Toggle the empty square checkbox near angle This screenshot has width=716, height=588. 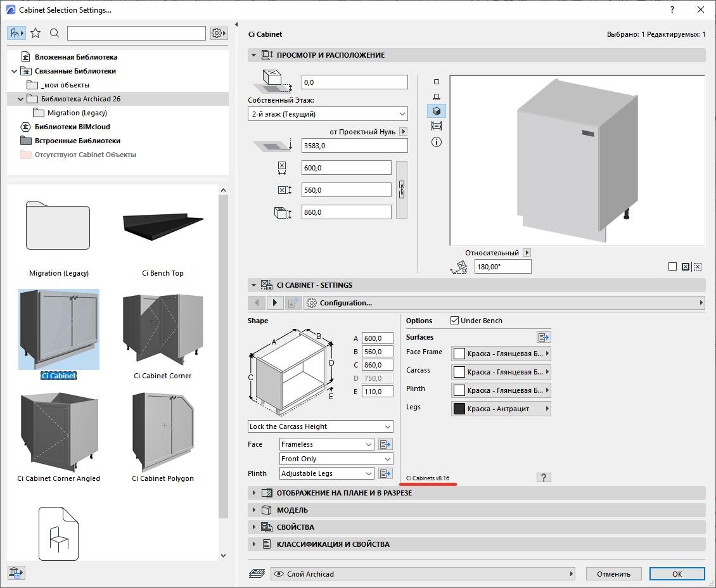pyautogui.click(x=672, y=267)
